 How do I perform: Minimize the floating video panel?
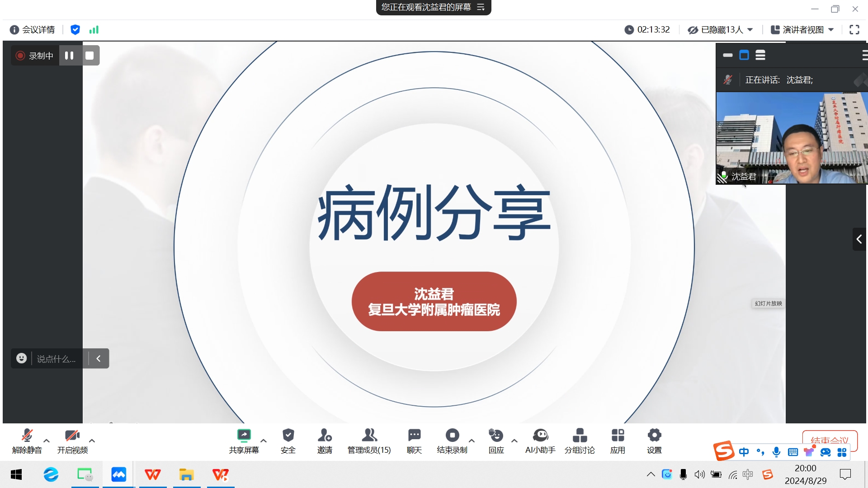[x=728, y=55]
